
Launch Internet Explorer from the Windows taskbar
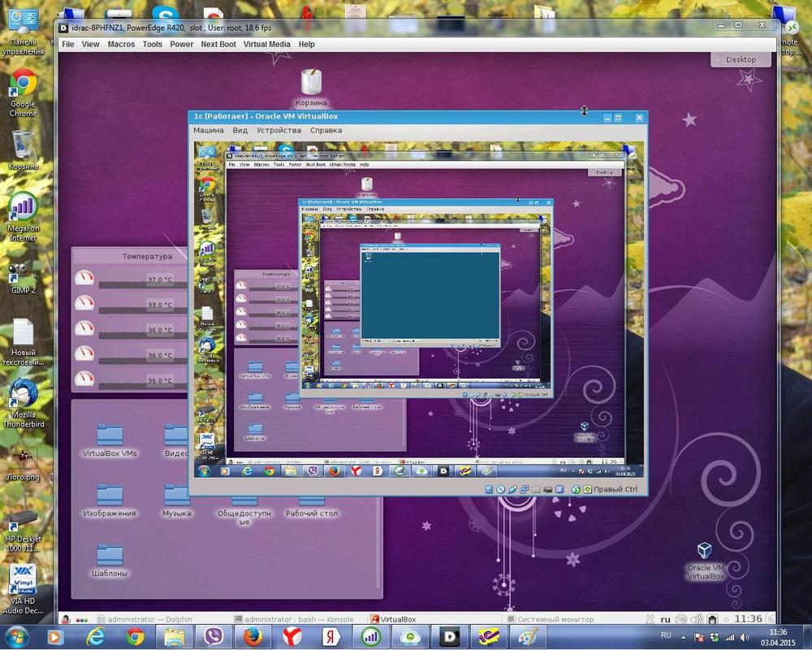click(x=95, y=637)
